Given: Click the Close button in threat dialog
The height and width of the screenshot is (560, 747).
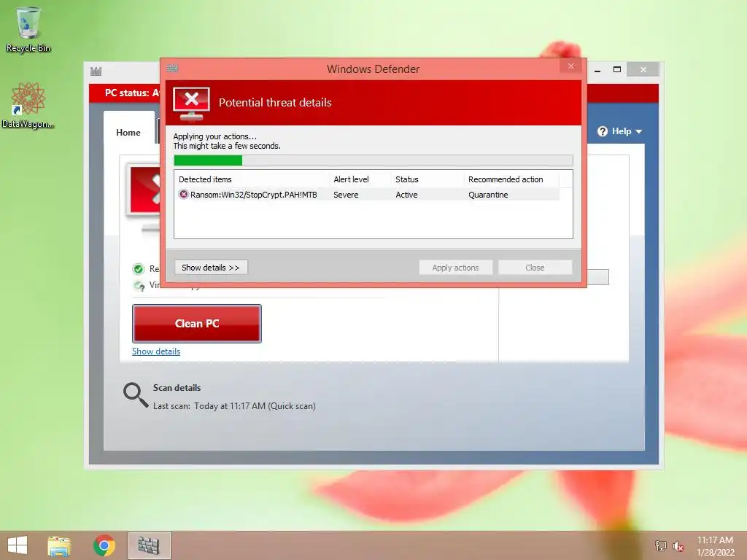Looking at the screenshot, I should [535, 268].
